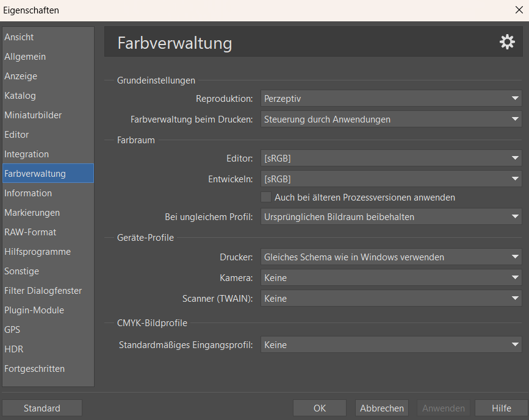
Task: Click the Anwenden button
Action: (x=444, y=408)
